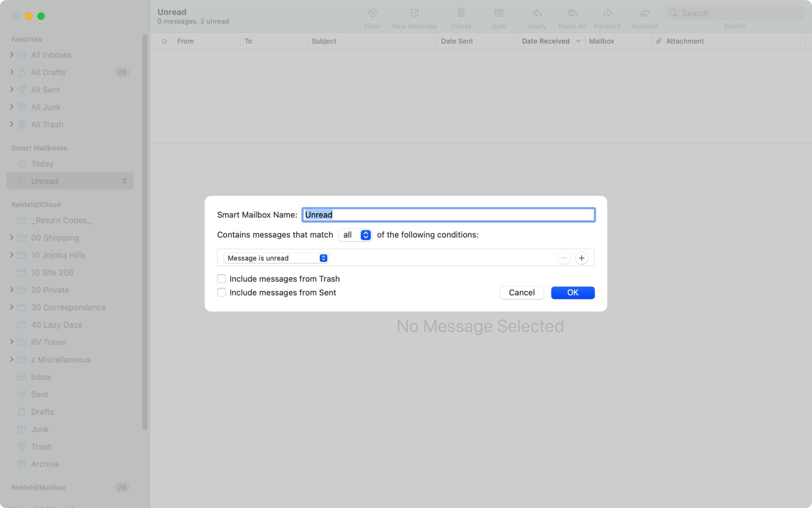Click the Cancel button
The height and width of the screenshot is (508, 812).
pyautogui.click(x=521, y=293)
